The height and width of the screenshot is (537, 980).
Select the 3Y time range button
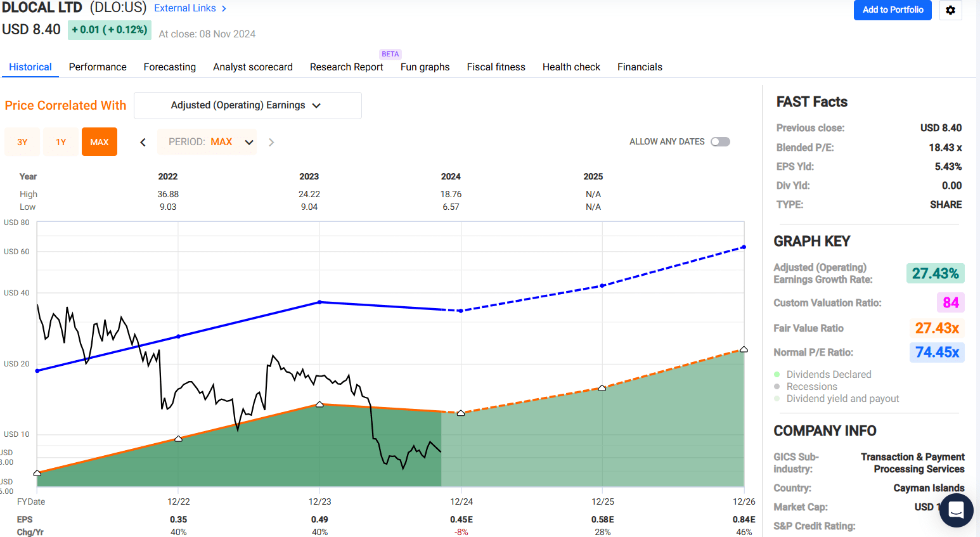pos(22,142)
